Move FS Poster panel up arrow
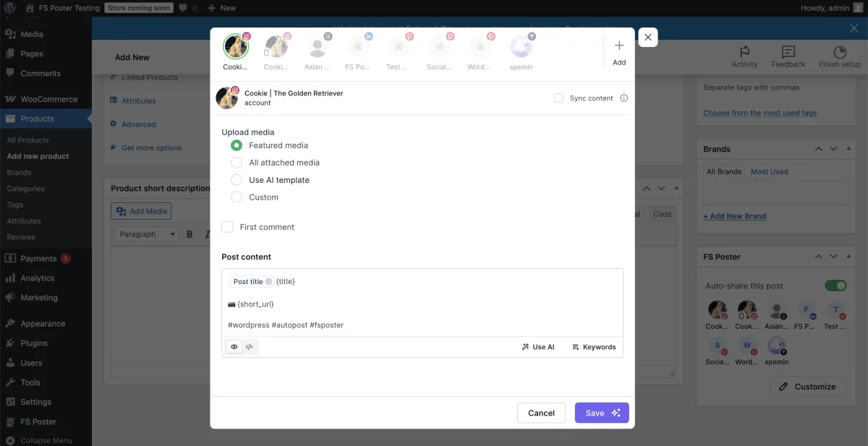Screen dimensions: 868x446 819,257
